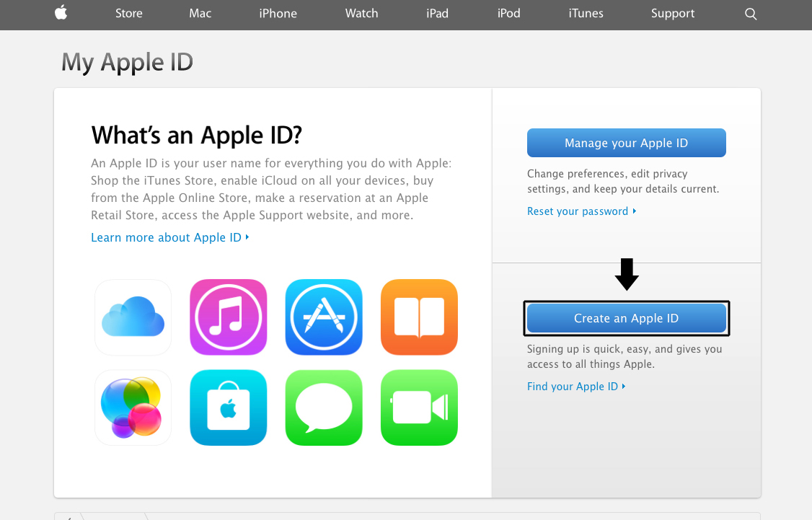
Task: Click the Apple logo in navigation bar
Action: coord(61,12)
